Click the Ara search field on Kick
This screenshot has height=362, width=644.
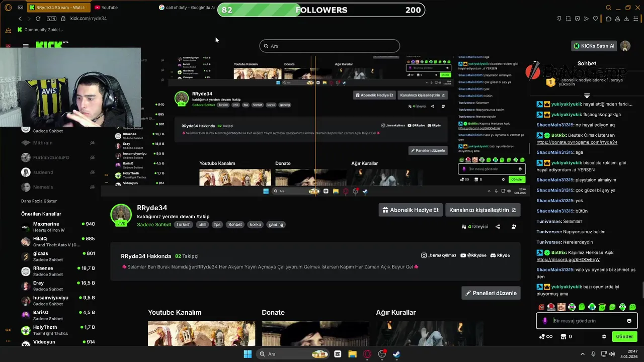tap(330, 46)
